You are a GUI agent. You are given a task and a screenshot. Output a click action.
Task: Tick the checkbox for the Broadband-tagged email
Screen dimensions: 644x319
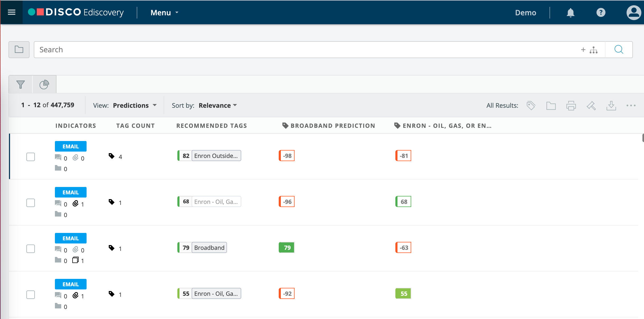pyautogui.click(x=31, y=248)
